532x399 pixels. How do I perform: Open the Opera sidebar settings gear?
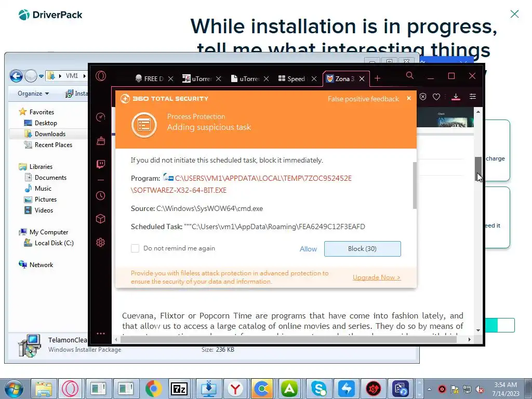pyautogui.click(x=101, y=242)
